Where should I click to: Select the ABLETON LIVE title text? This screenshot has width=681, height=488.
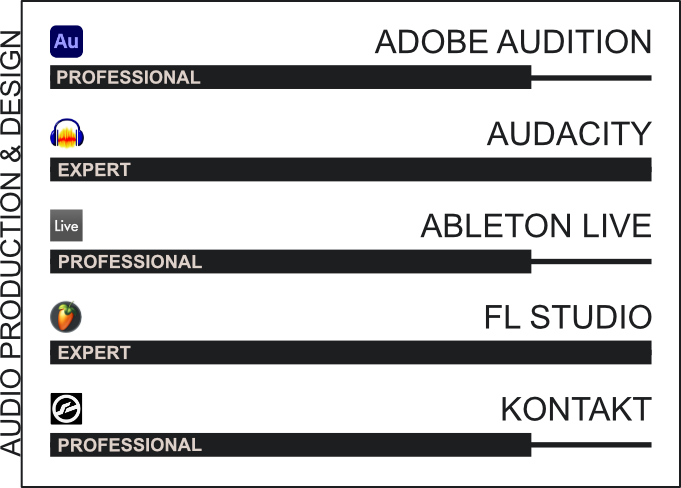536,226
